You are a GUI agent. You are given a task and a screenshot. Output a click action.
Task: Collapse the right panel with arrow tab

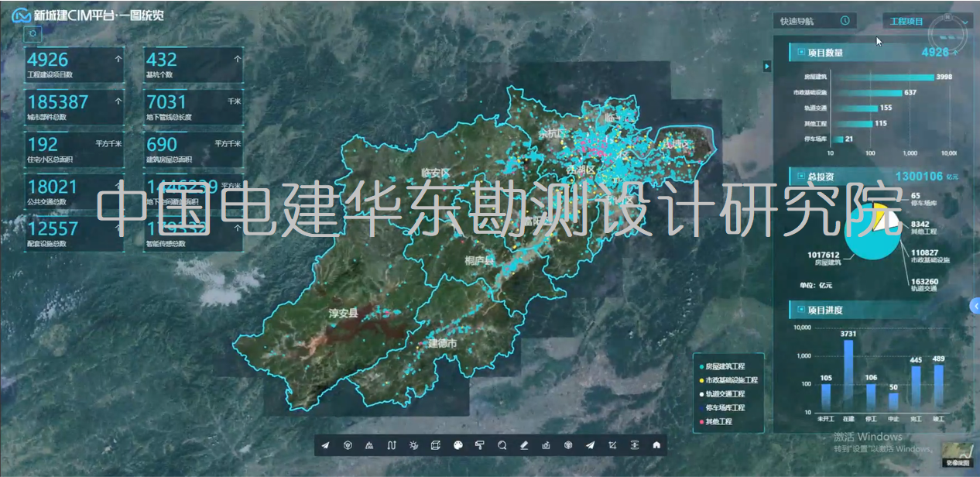(767, 67)
